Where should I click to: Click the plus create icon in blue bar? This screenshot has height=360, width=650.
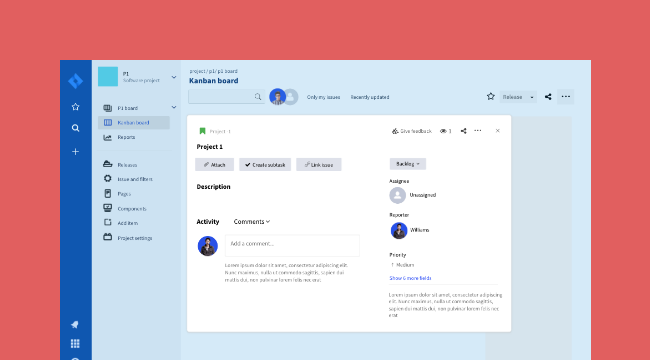point(75,152)
